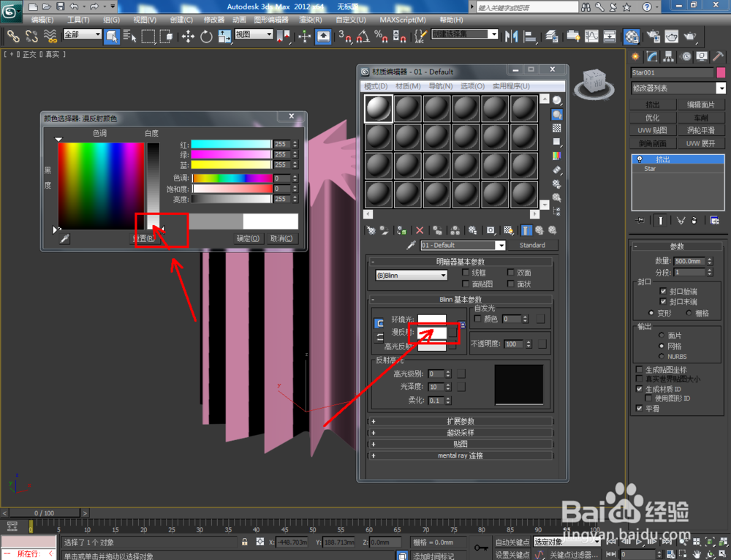Select the Rotate tool
Screen dimensions: 731x560
click(x=206, y=37)
